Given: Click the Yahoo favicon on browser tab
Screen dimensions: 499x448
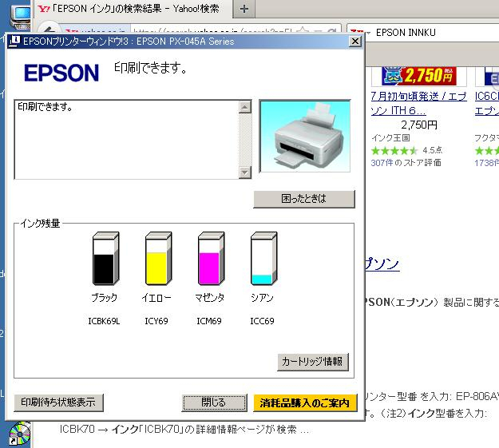Looking at the screenshot, I should 44,10.
